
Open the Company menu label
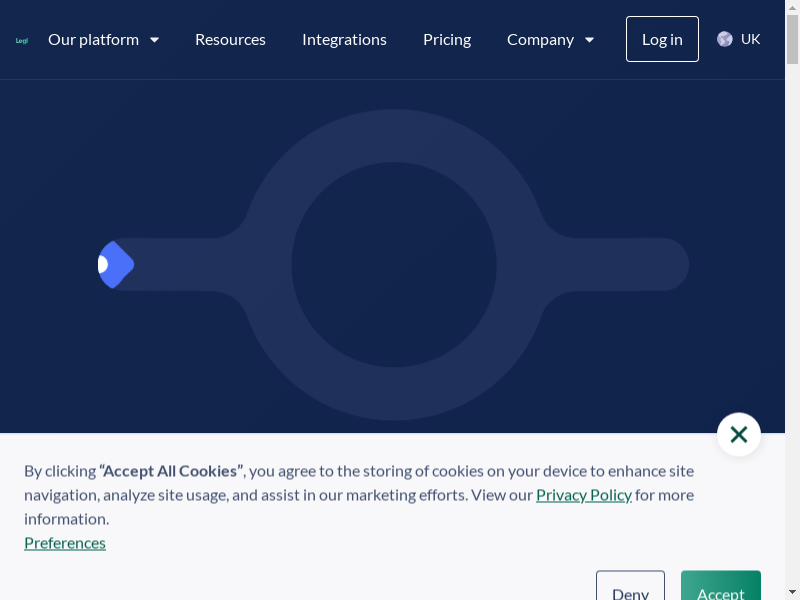coord(540,40)
